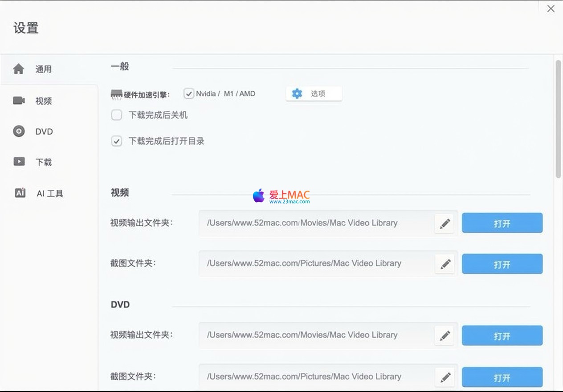Open the 选项 gear button
Viewport: 563px width, 392px height.
(314, 94)
